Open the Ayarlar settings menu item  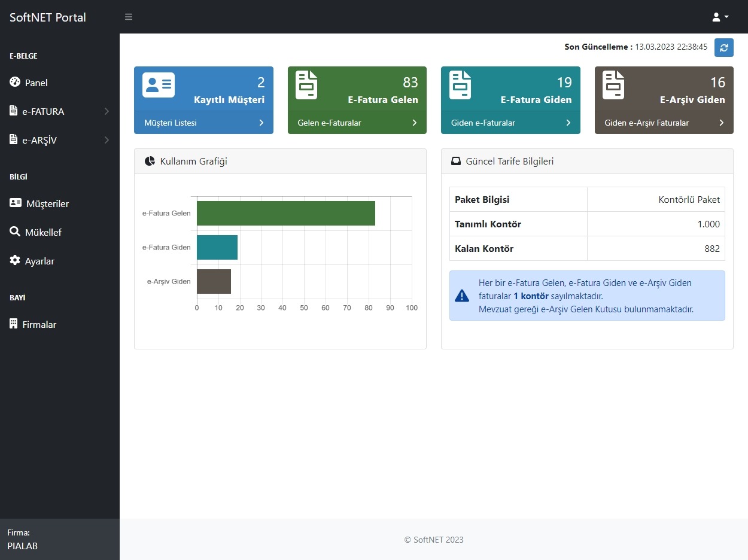pyautogui.click(x=60, y=261)
